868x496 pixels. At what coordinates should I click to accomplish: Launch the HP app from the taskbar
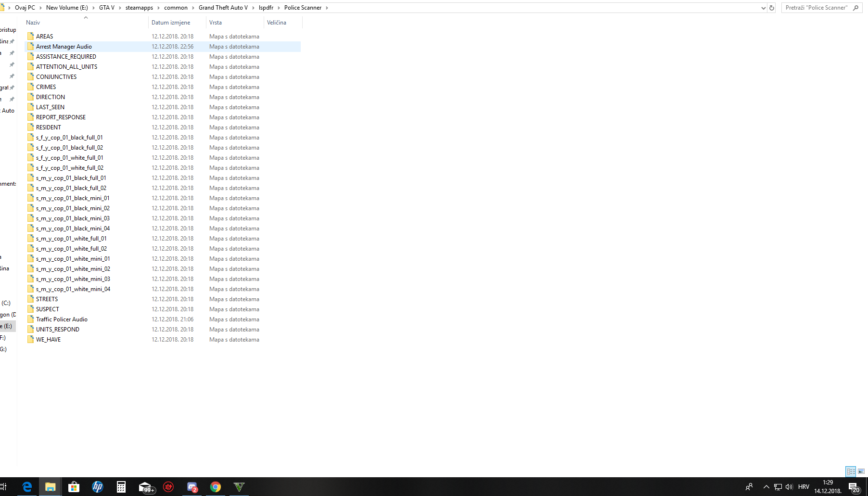pos(97,487)
